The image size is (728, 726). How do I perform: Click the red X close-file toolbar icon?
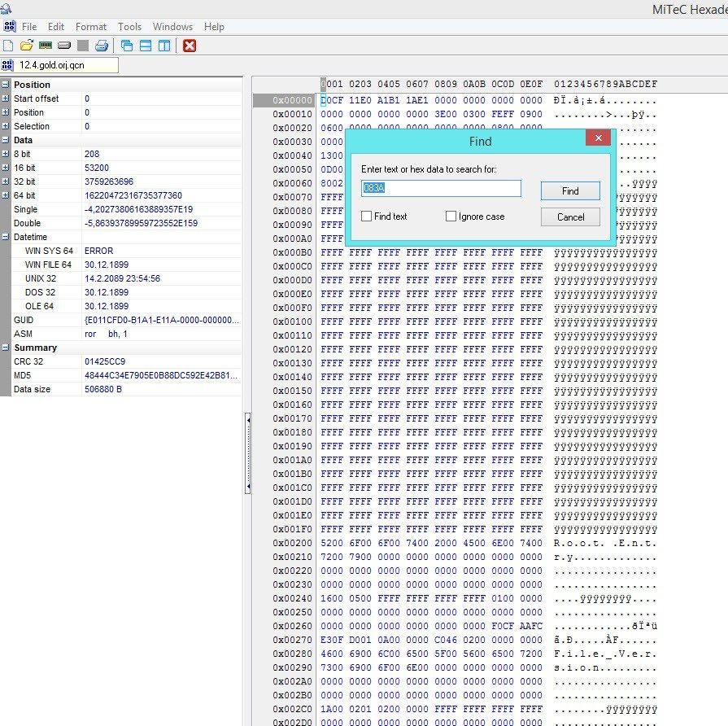pyautogui.click(x=190, y=46)
